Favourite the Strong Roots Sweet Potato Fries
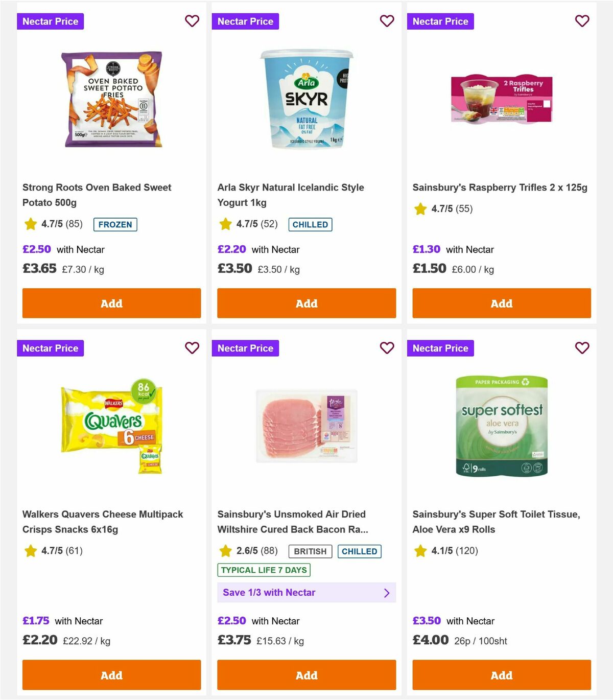 click(x=192, y=21)
